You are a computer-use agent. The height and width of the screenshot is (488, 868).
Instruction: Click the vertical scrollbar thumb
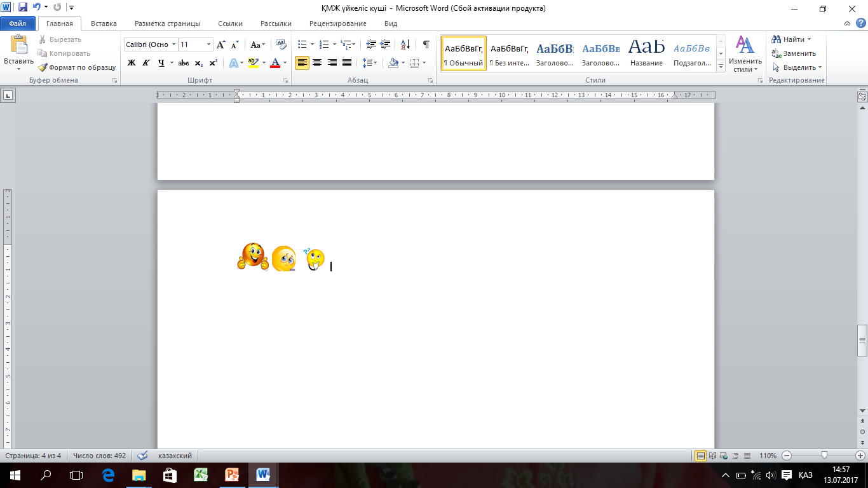click(862, 341)
